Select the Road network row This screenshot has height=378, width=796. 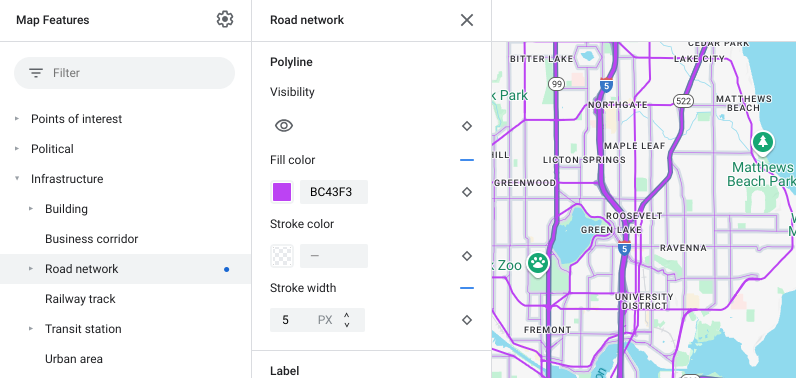pyautogui.click(x=125, y=268)
